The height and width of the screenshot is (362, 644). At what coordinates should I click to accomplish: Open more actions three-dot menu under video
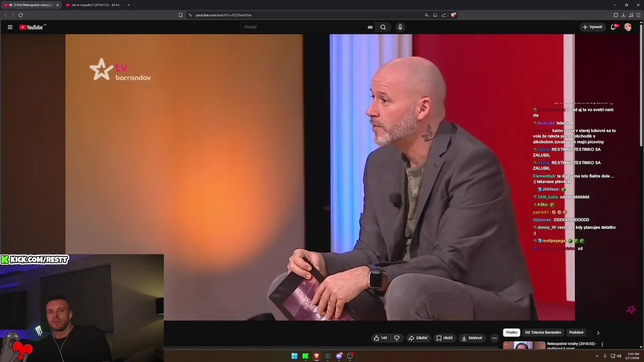494,338
